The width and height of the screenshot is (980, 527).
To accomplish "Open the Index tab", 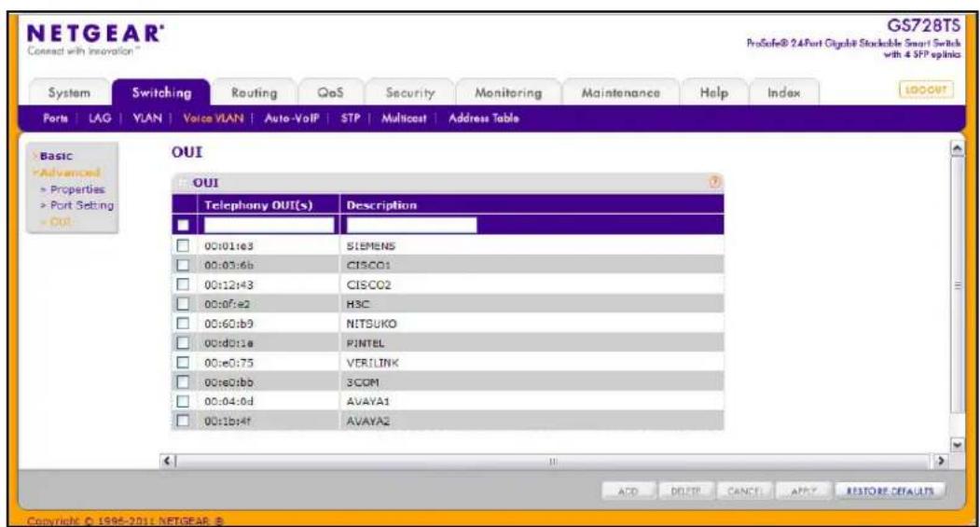I will click(784, 92).
